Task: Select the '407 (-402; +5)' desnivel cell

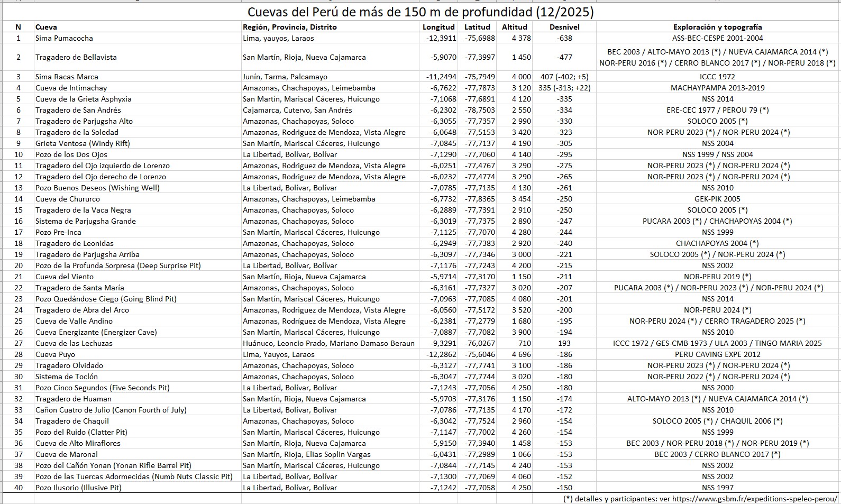Action: [x=564, y=77]
